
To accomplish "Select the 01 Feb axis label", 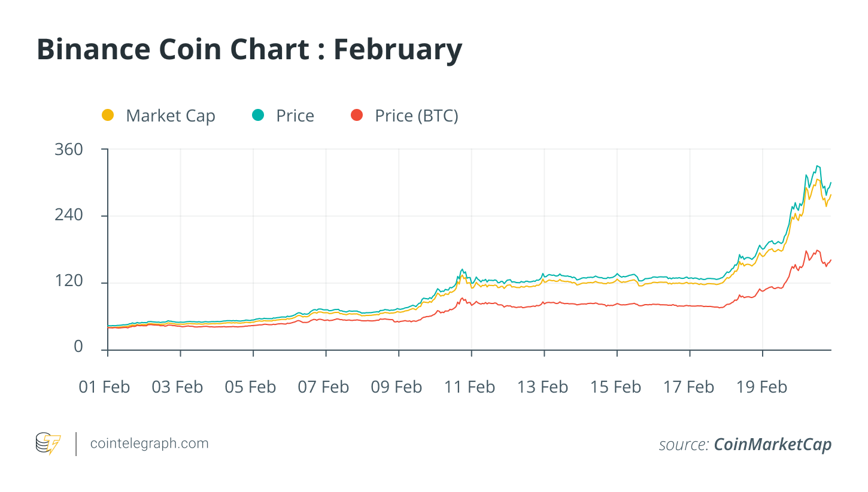I will coord(104,387).
